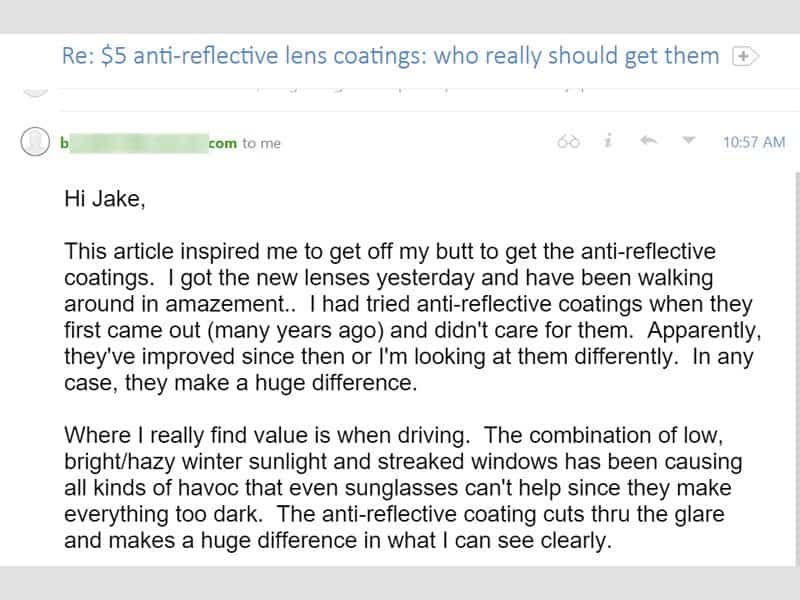
Task: Open message details with the info icon
Action: (607, 142)
